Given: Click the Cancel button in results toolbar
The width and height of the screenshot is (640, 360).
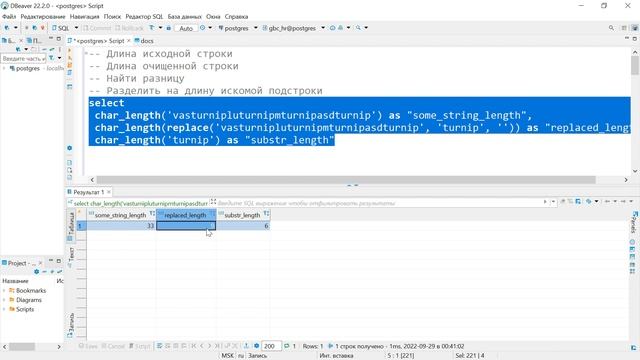Looking at the screenshot, I should (x=113, y=346).
